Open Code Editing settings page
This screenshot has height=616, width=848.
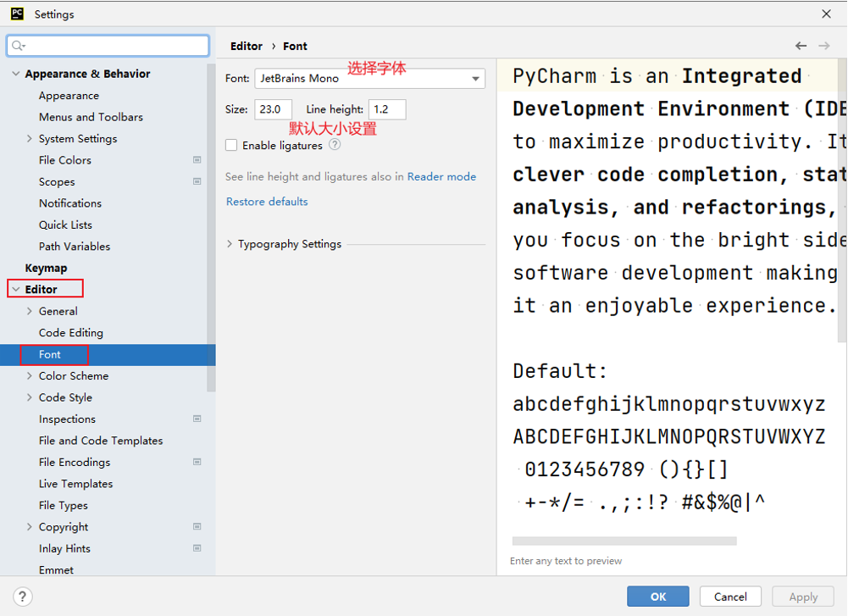click(70, 333)
